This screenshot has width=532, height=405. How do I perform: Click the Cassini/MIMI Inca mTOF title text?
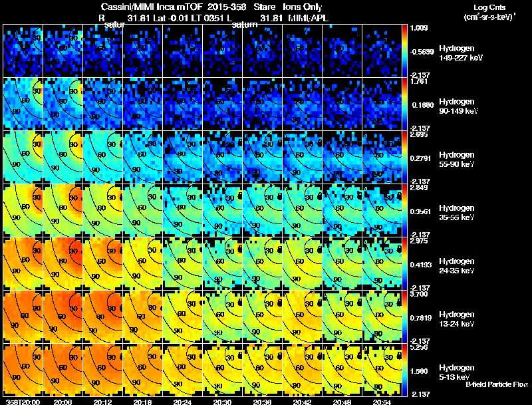point(152,7)
